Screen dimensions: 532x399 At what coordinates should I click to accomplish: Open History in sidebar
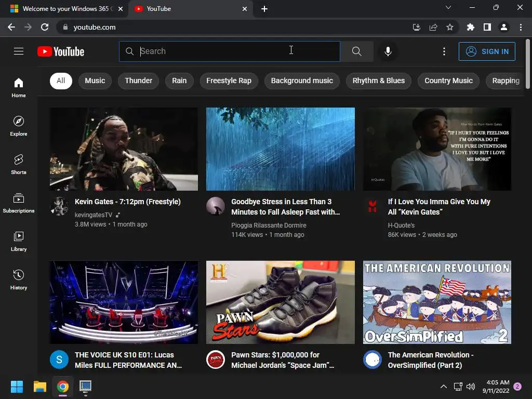coord(19,280)
